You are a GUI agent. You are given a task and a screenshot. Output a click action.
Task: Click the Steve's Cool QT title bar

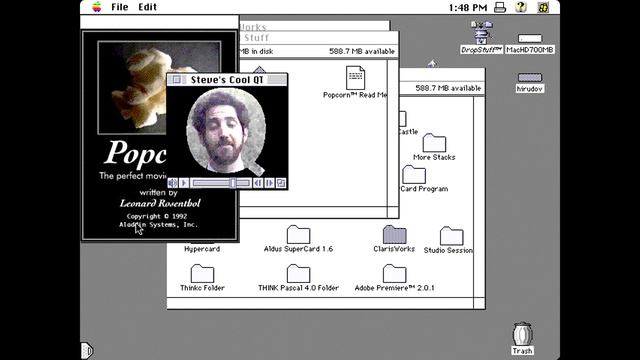point(227,80)
